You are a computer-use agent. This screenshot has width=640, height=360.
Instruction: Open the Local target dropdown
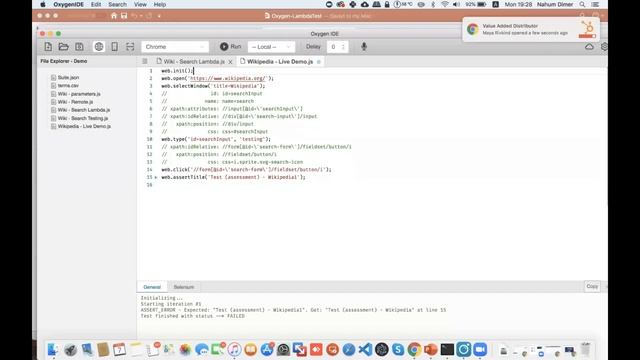point(271,47)
